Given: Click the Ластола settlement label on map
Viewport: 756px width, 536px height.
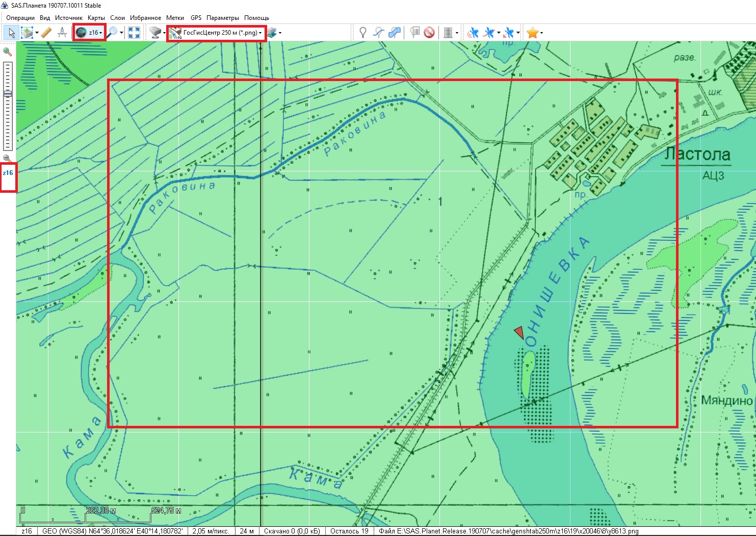Looking at the screenshot, I should tap(697, 154).
